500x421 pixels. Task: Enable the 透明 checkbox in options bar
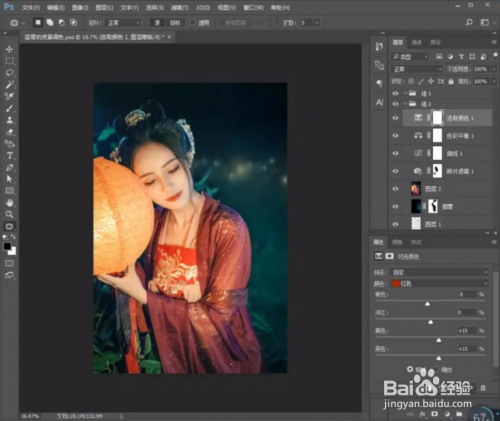(x=193, y=22)
